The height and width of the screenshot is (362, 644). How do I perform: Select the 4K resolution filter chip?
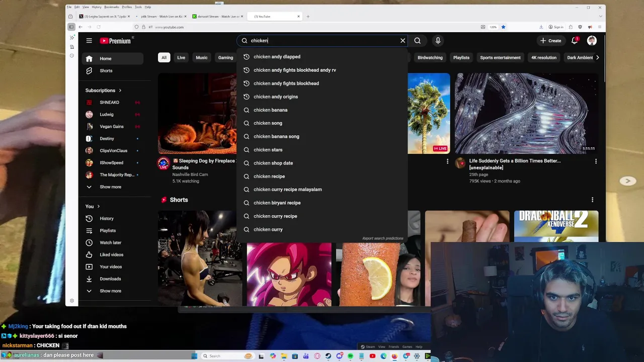point(544,58)
